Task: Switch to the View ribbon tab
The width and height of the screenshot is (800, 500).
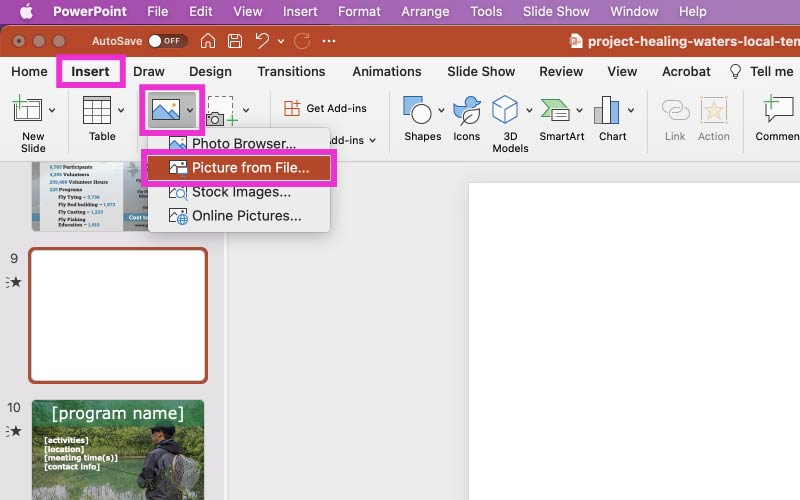Action: 622,71
